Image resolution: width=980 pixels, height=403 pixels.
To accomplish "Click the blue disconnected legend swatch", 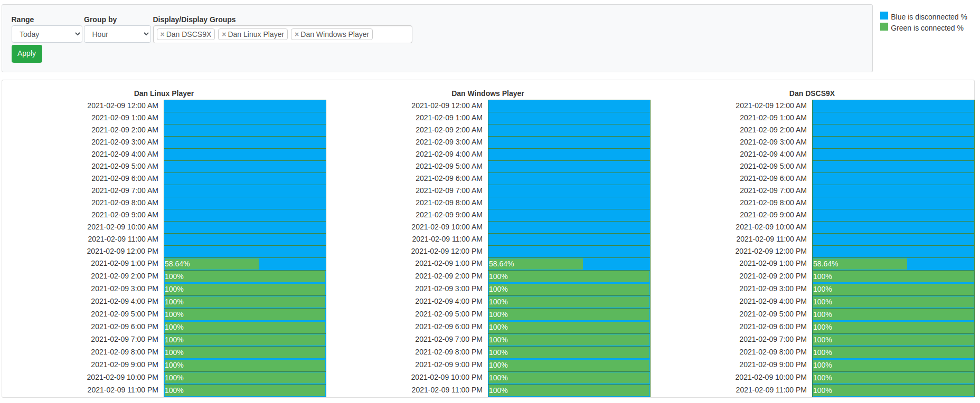I will (884, 16).
